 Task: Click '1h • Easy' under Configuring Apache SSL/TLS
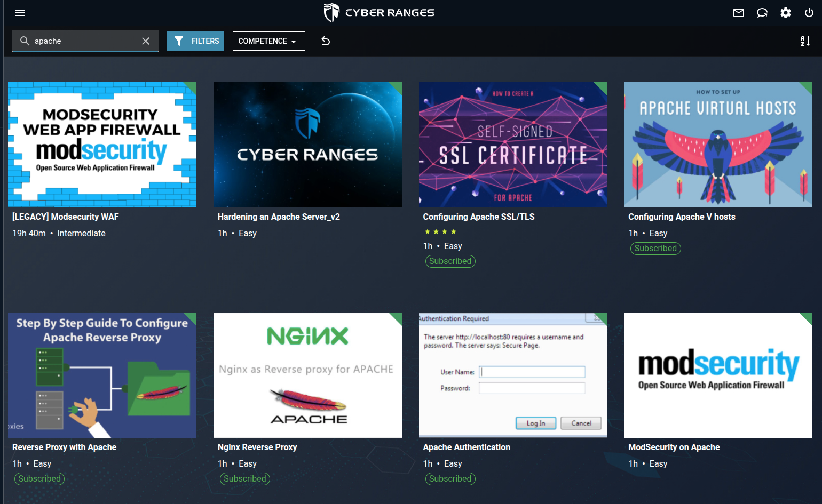tap(442, 246)
